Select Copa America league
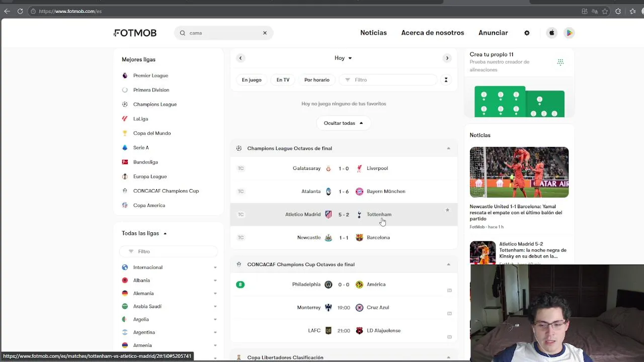Viewport: 644px width, 362px height. [149, 205]
